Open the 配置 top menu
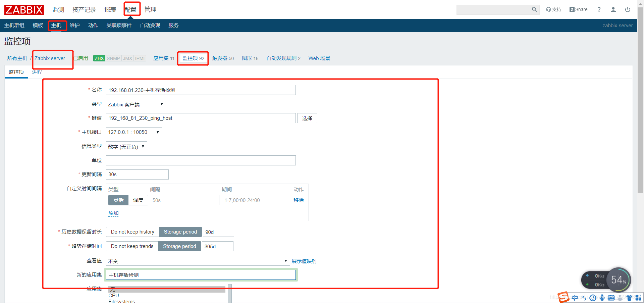The height and width of the screenshot is (303, 644). (130, 10)
